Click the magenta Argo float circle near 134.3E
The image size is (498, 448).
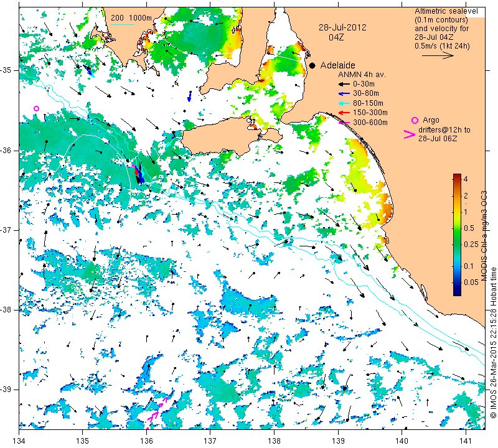click(36, 109)
